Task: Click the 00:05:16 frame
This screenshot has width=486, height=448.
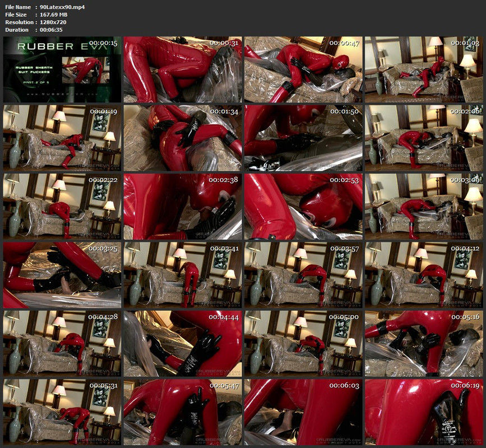Action: [424, 344]
